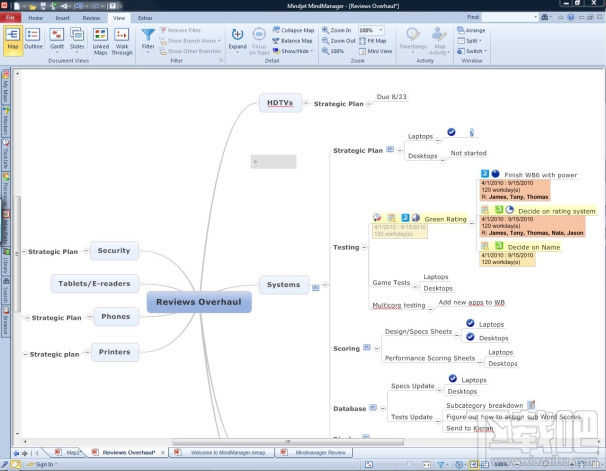The height and width of the screenshot is (471, 606).
Task: Click Sign In in status bar
Action: point(44,464)
